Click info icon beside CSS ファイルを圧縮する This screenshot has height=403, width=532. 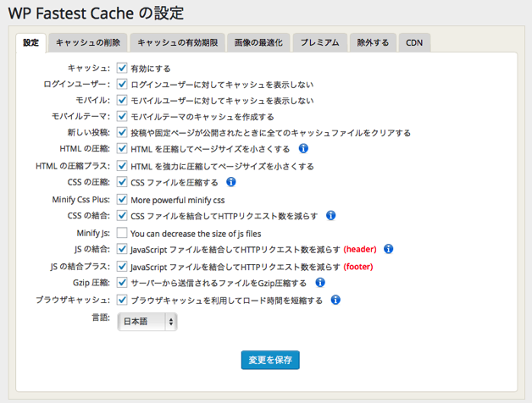point(231,182)
